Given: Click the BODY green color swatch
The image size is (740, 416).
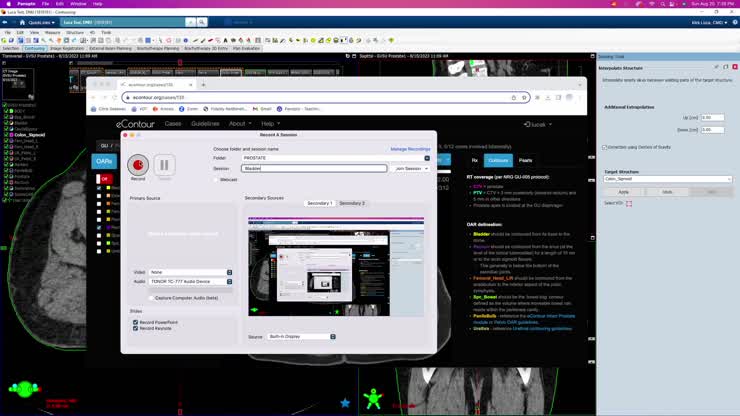Looking at the screenshot, I should pos(11,111).
